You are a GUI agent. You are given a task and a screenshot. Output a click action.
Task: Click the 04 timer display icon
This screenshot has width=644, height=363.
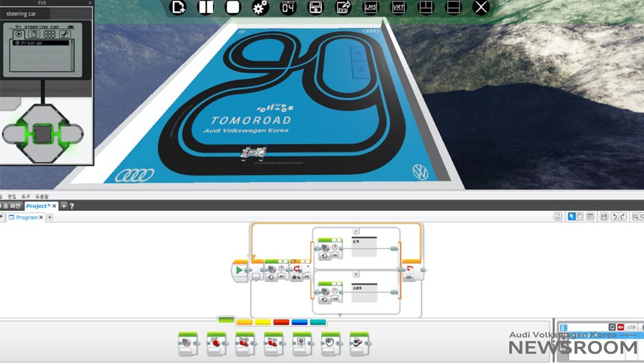point(288,7)
